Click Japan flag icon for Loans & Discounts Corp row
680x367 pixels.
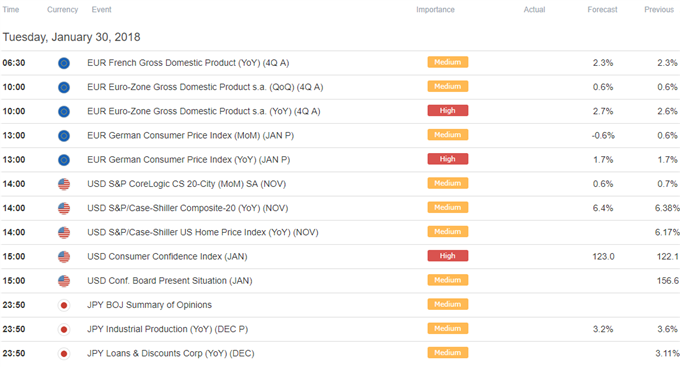coord(64,354)
